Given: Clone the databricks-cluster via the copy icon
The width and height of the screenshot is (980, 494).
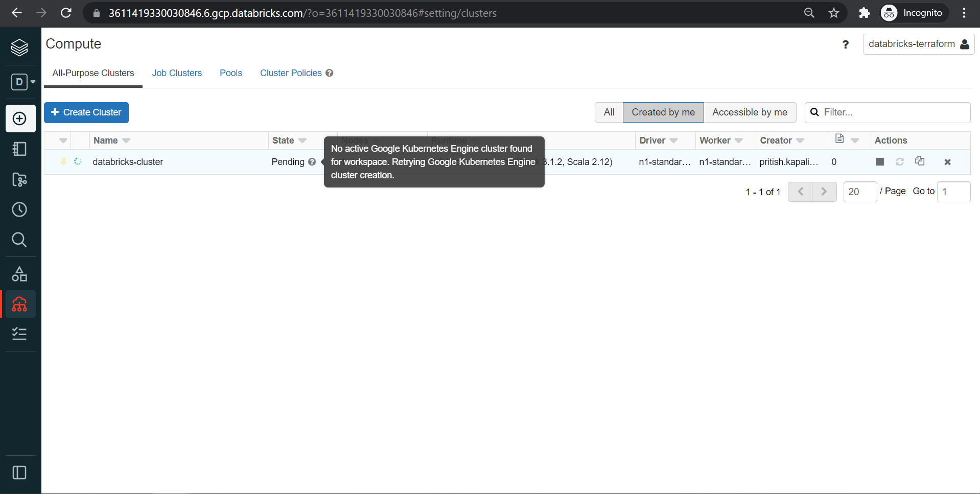Looking at the screenshot, I should coord(920,161).
